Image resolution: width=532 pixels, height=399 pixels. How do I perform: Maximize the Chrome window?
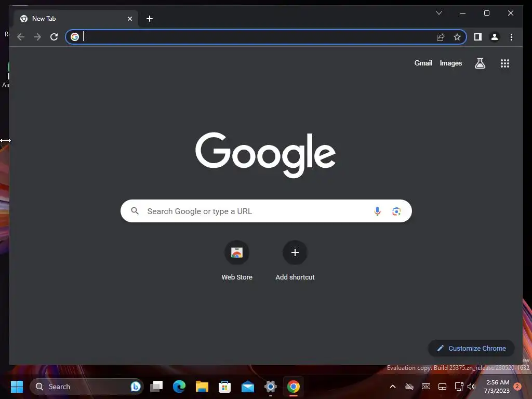(486, 13)
